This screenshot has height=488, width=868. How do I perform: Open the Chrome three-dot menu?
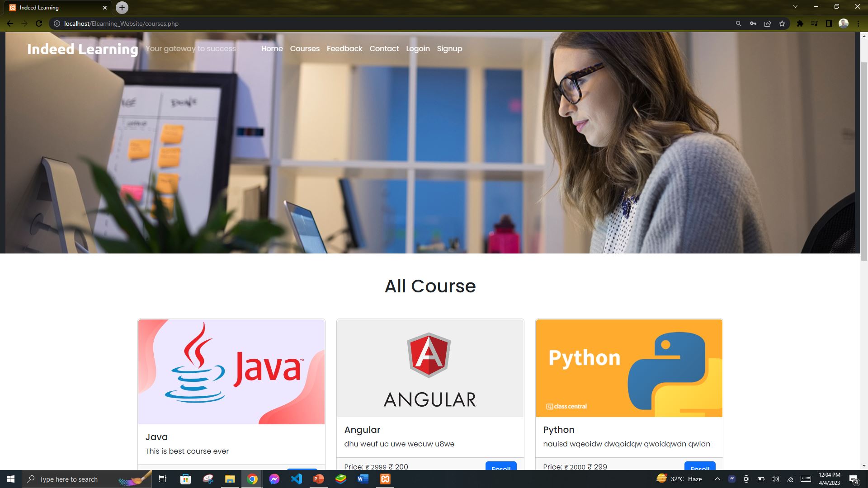pos(858,23)
